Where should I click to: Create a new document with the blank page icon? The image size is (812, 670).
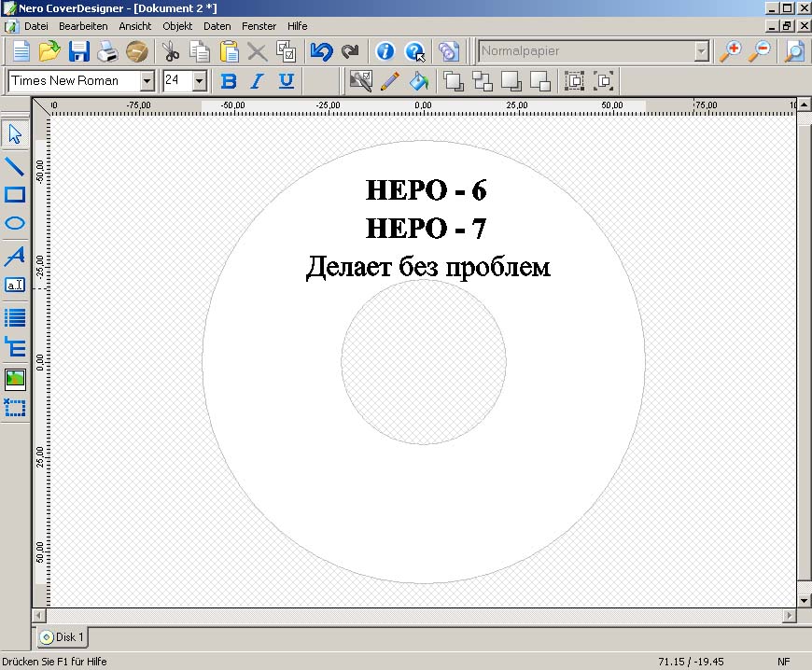coord(21,51)
